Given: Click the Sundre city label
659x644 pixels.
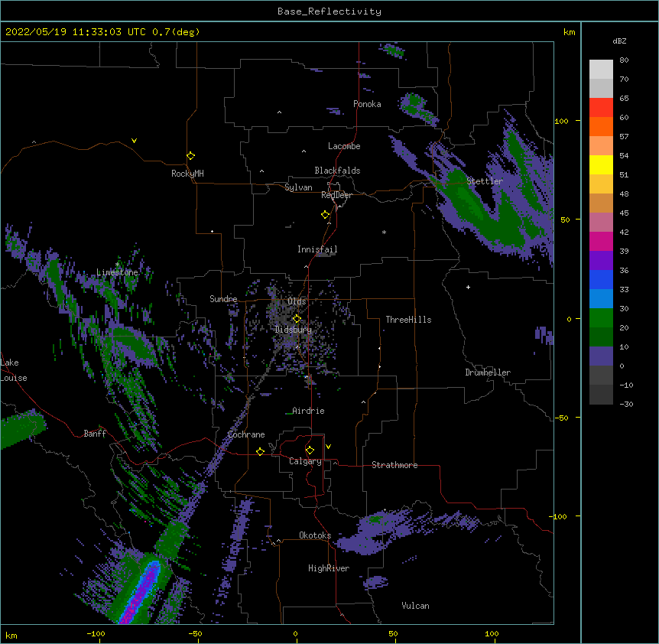Looking at the screenshot, I should pos(223,299).
